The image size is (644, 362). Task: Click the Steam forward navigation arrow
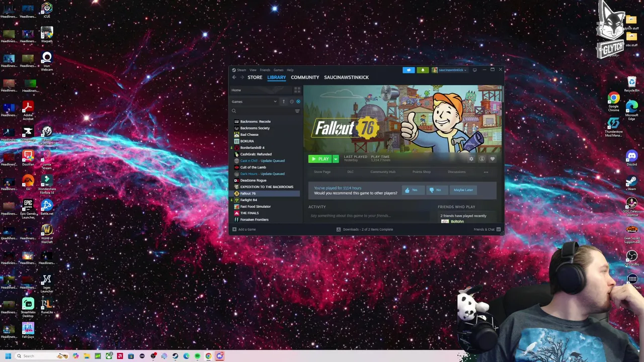pyautogui.click(x=242, y=77)
